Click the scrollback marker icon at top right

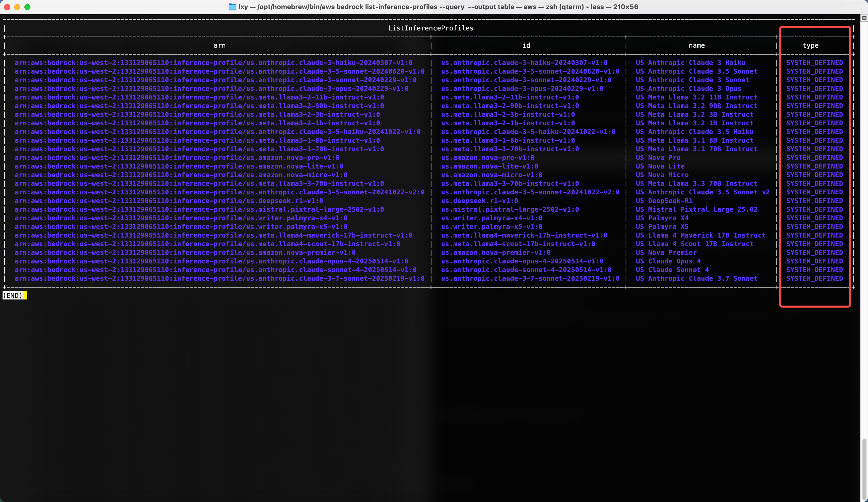(x=864, y=18)
